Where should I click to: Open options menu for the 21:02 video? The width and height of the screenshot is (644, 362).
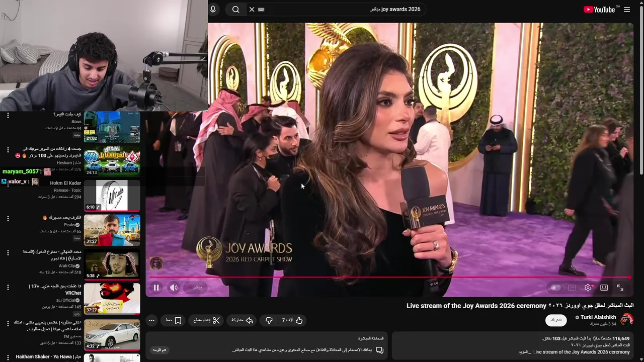click(x=8, y=116)
